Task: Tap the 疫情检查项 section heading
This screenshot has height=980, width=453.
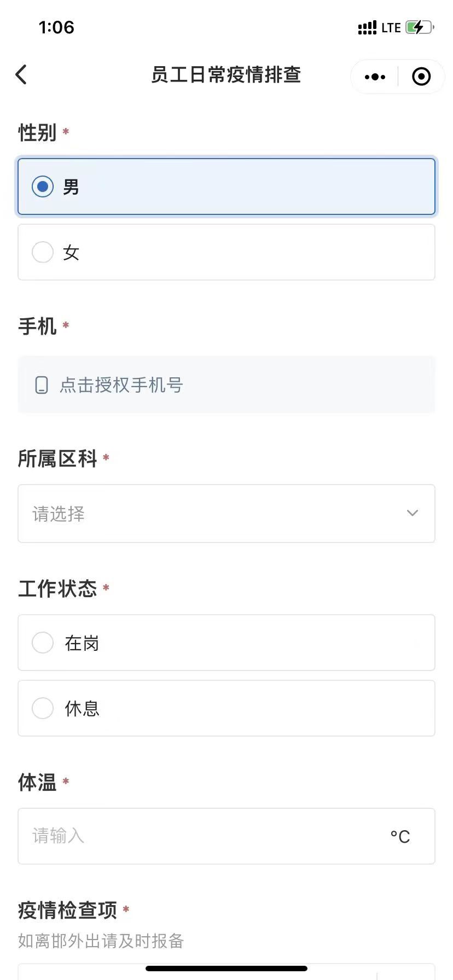Action: click(67, 911)
